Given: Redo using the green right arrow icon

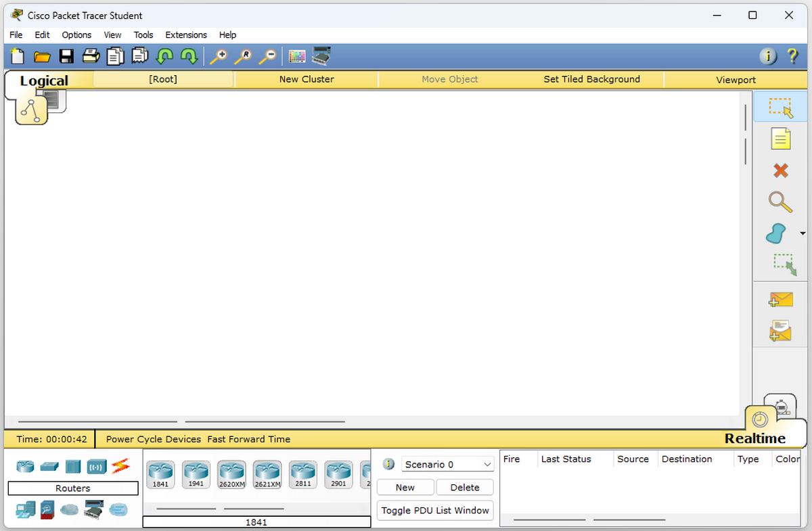Looking at the screenshot, I should pyautogui.click(x=189, y=56).
